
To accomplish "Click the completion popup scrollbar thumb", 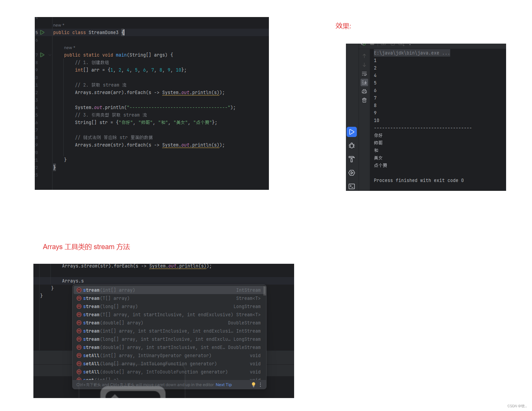I will tap(264, 290).
